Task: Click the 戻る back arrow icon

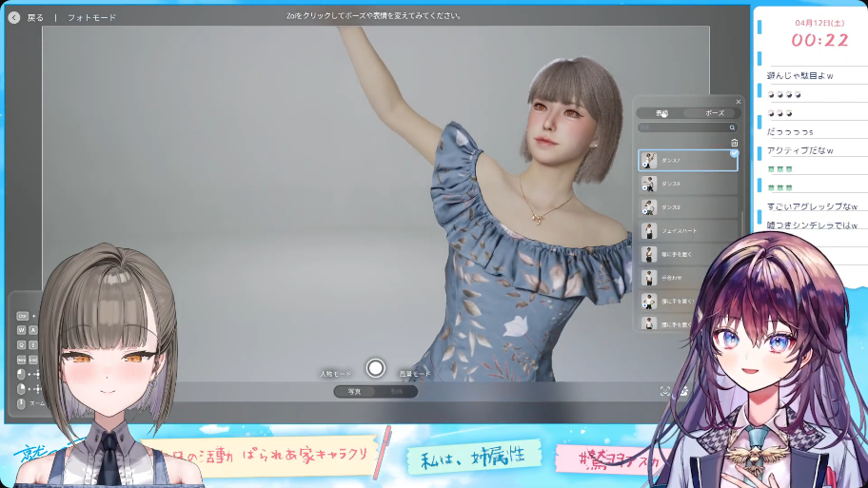Action: point(14,17)
